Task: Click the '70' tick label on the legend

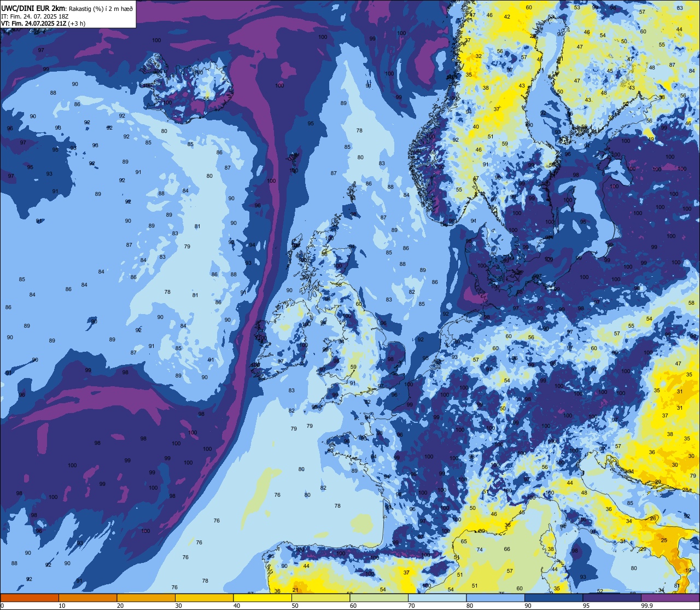Action: pos(411,606)
